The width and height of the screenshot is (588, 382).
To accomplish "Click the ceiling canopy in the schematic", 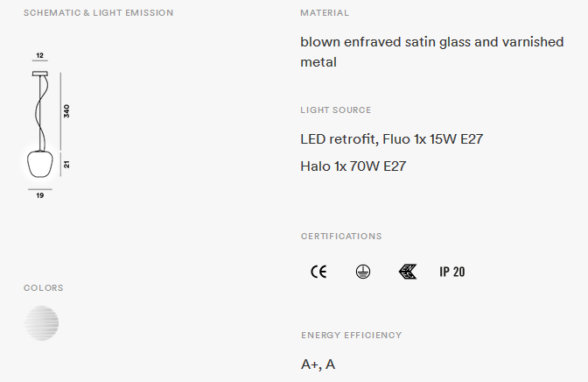I will point(39,74).
